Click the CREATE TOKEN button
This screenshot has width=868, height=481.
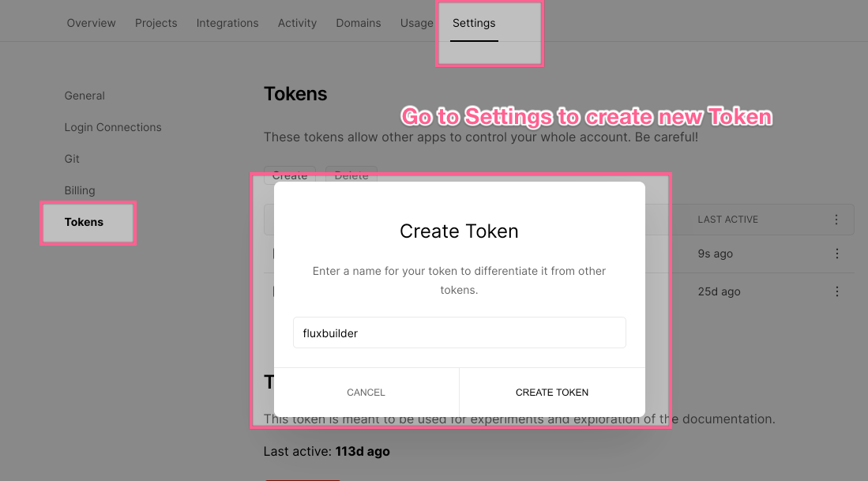pyautogui.click(x=552, y=392)
